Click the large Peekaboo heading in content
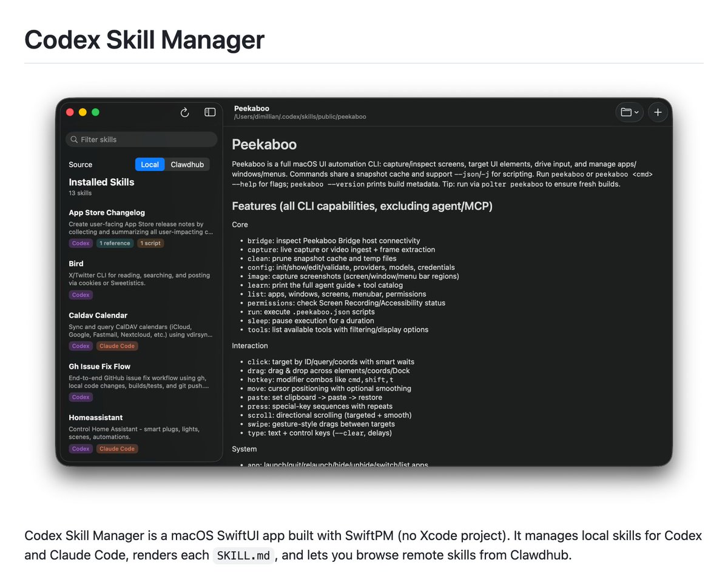 coord(265,145)
